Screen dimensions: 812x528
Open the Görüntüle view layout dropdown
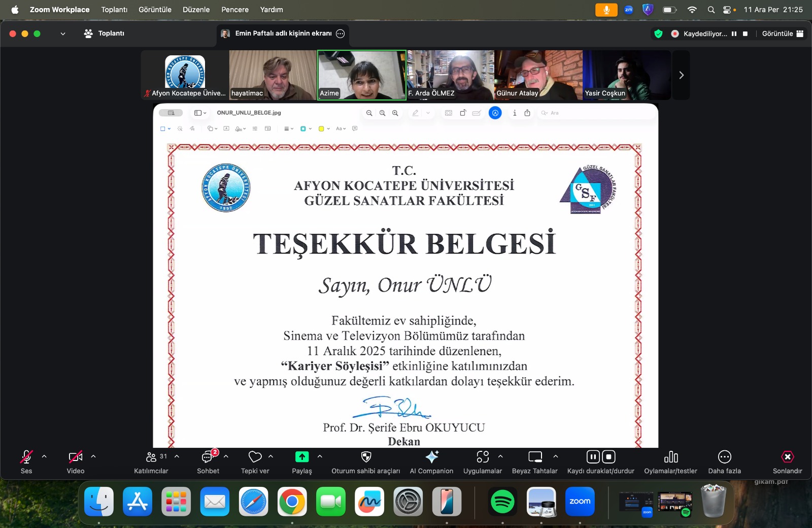783,34
